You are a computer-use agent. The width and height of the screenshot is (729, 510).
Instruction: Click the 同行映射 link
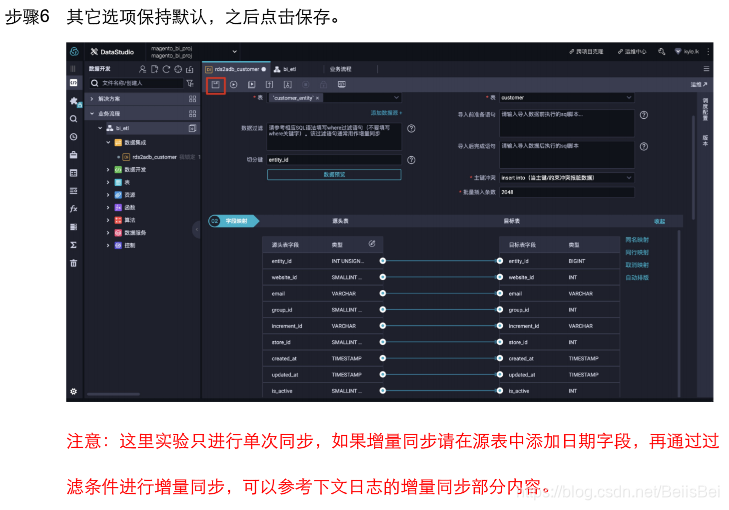pos(637,252)
